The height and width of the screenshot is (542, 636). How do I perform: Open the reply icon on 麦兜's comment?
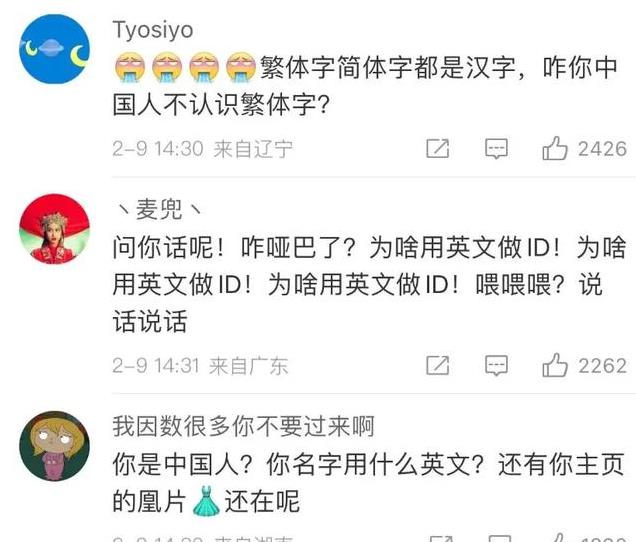tap(496, 366)
